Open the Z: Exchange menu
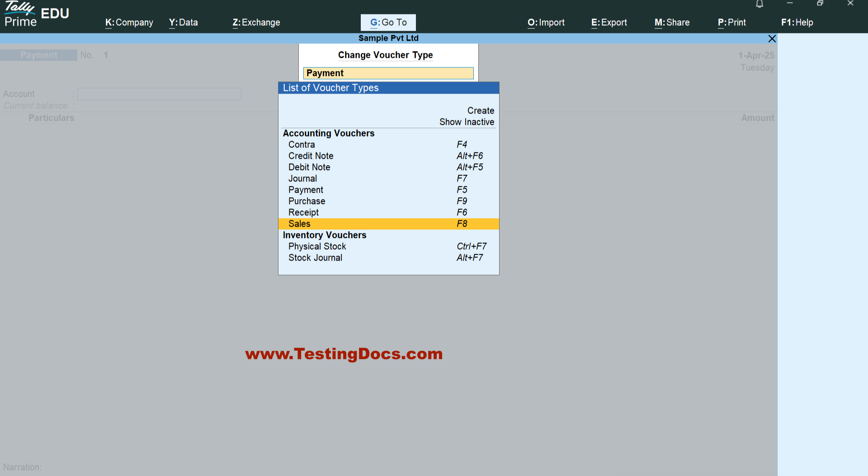 [256, 23]
